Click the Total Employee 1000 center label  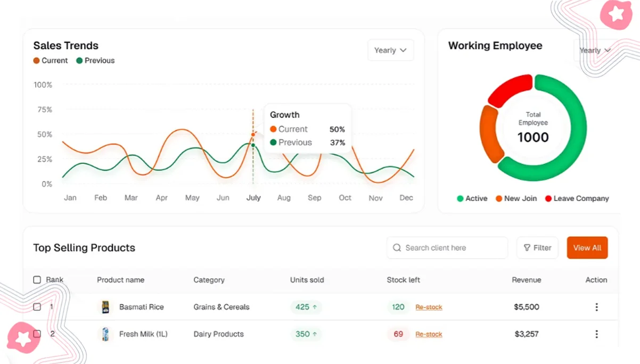[533, 128]
